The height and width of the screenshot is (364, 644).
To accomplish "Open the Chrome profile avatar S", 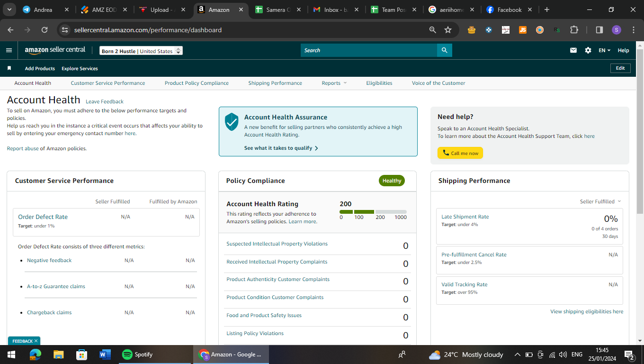I will click(x=616, y=30).
